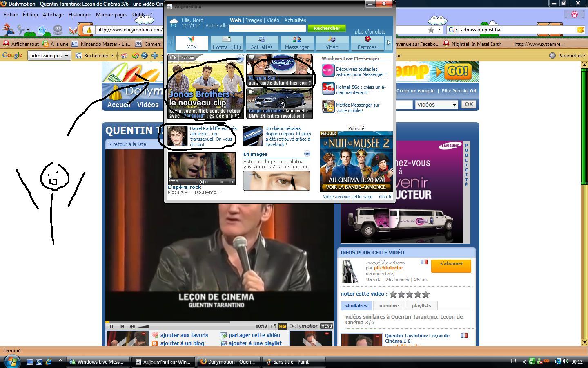
Task: Open 'Nintendo Master' bookmark
Action: [x=102, y=44]
